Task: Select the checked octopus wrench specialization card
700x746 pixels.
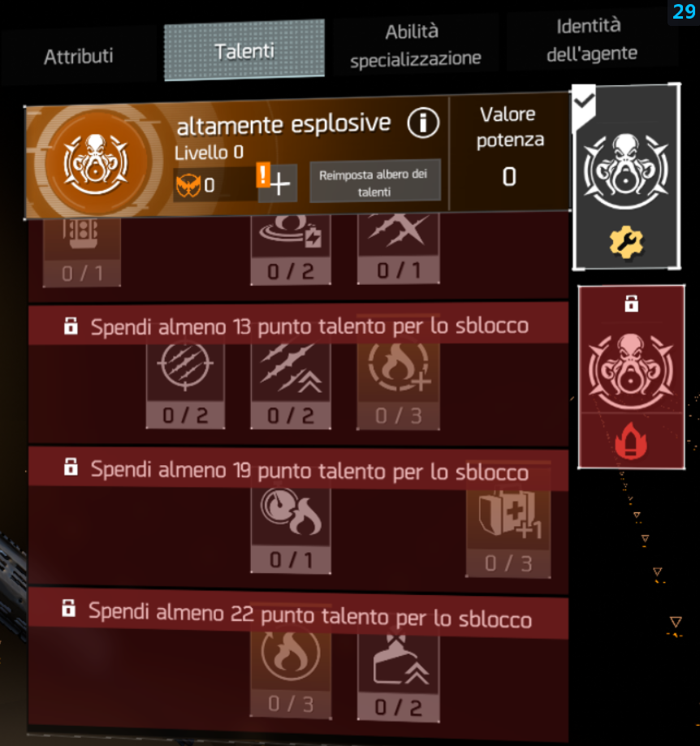Action: [626, 177]
